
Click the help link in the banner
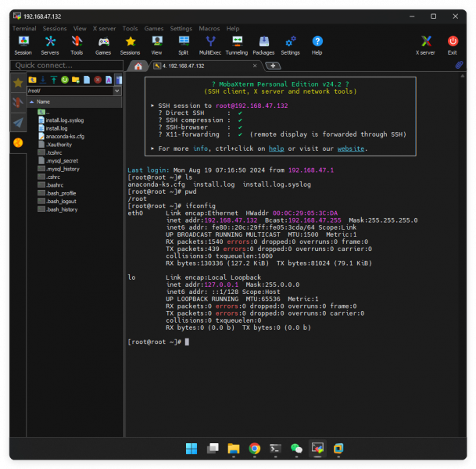click(x=277, y=149)
